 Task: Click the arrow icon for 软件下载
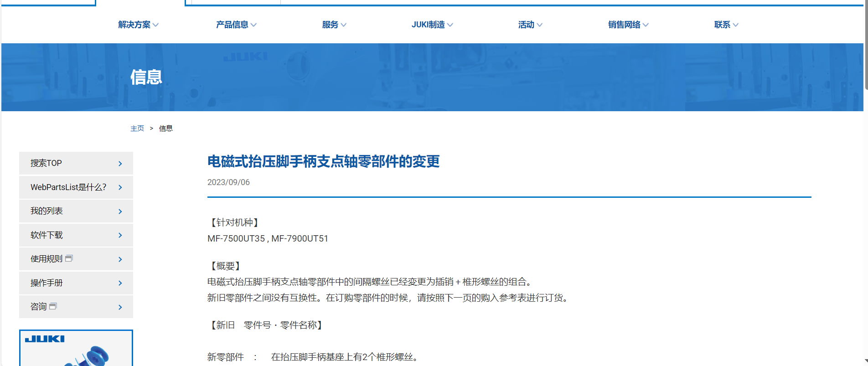tap(120, 235)
